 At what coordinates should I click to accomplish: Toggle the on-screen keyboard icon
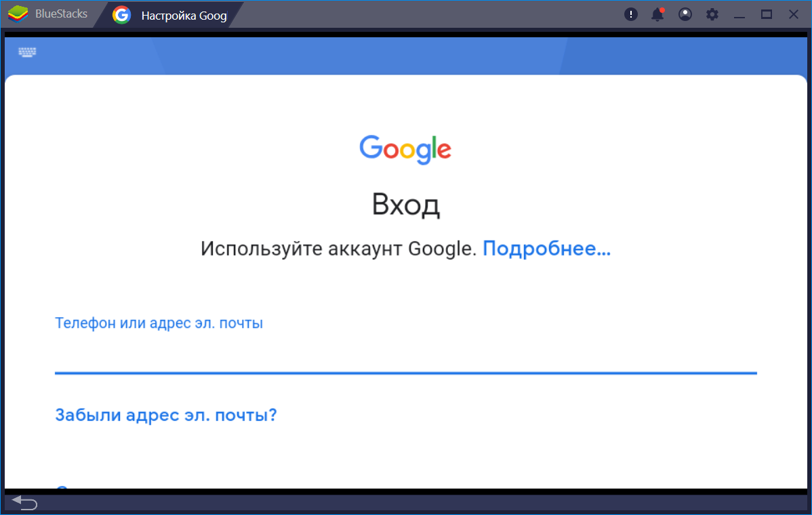click(x=28, y=52)
